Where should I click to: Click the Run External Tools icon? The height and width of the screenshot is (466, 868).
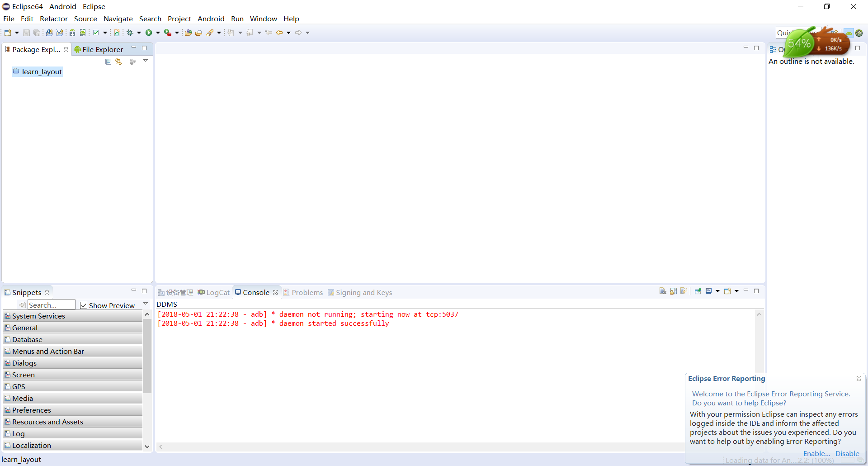pyautogui.click(x=168, y=33)
